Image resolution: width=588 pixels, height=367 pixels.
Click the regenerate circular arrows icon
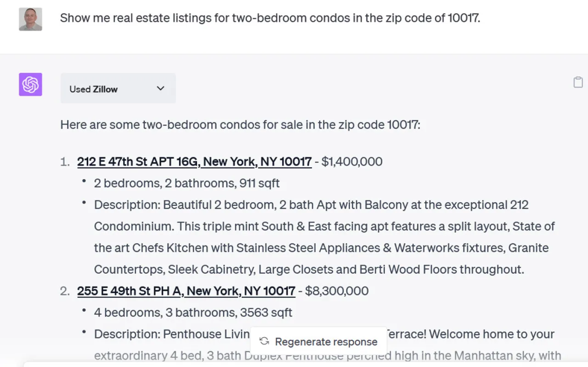(x=264, y=341)
